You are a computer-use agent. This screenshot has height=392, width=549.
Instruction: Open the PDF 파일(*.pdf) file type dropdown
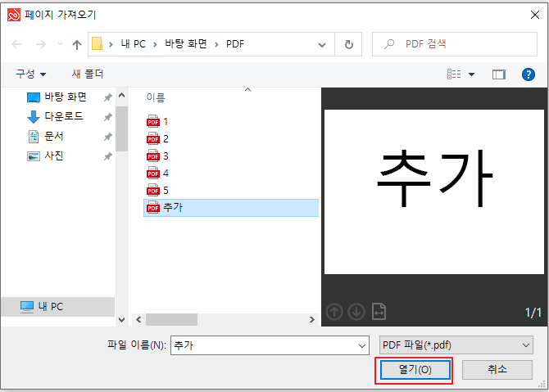(456, 345)
